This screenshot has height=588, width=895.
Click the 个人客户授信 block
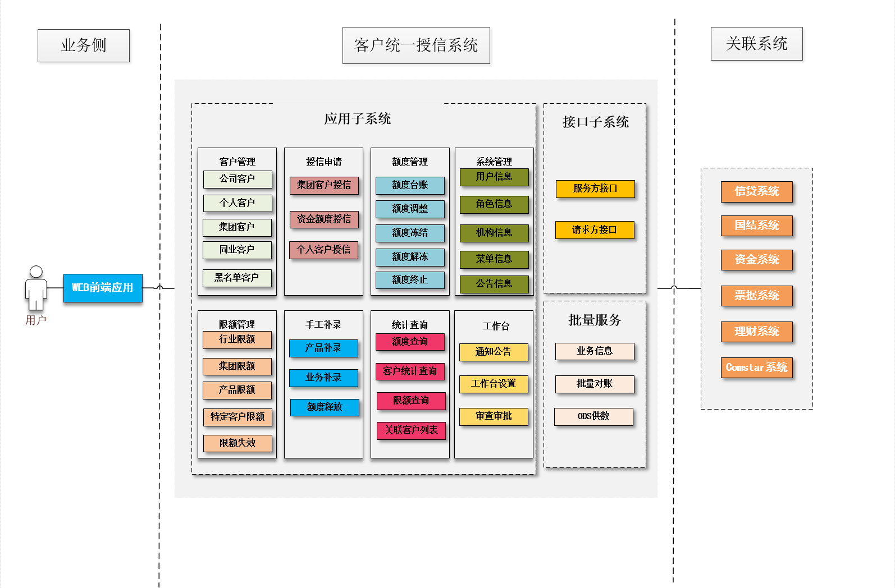pos(323,250)
